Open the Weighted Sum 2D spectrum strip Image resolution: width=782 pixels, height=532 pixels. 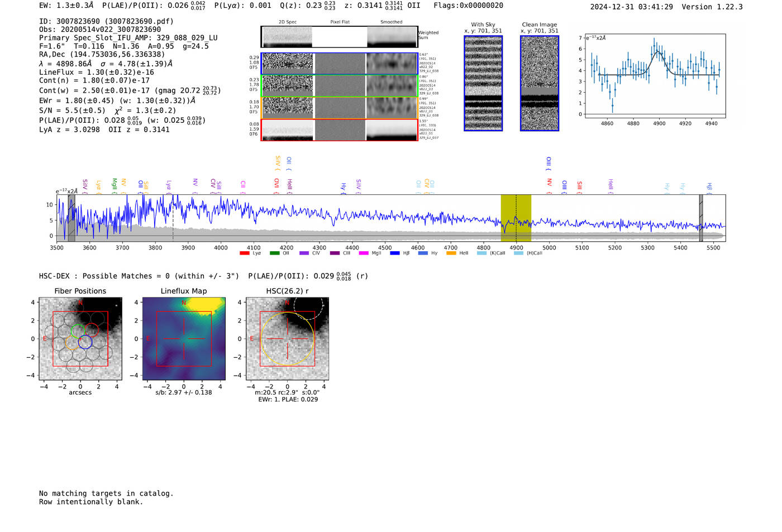pyautogui.click(x=339, y=37)
